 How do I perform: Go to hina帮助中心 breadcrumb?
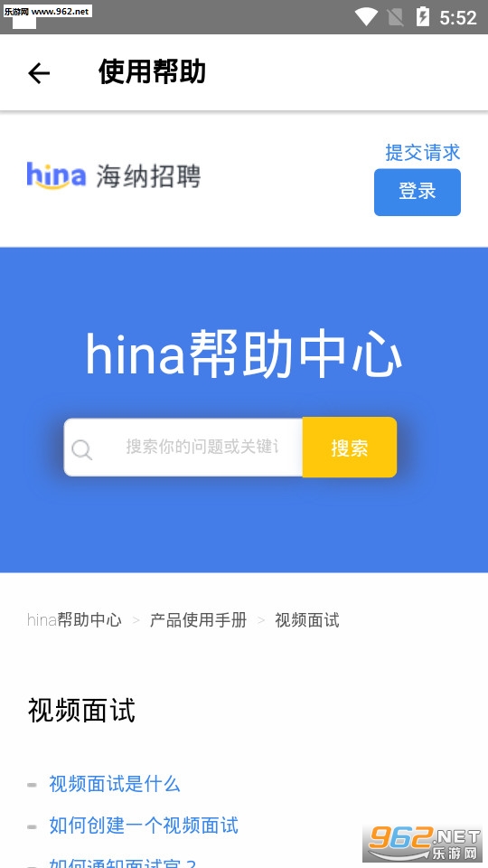point(74,620)
